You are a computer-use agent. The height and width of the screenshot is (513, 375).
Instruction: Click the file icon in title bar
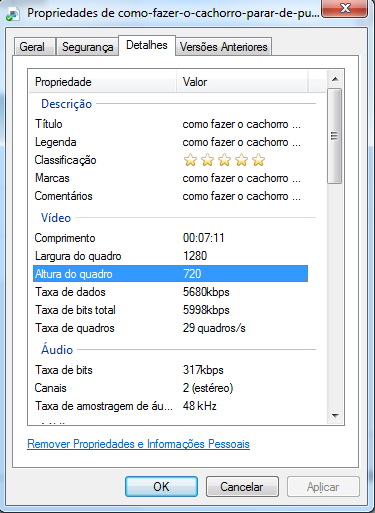[13, 14]
